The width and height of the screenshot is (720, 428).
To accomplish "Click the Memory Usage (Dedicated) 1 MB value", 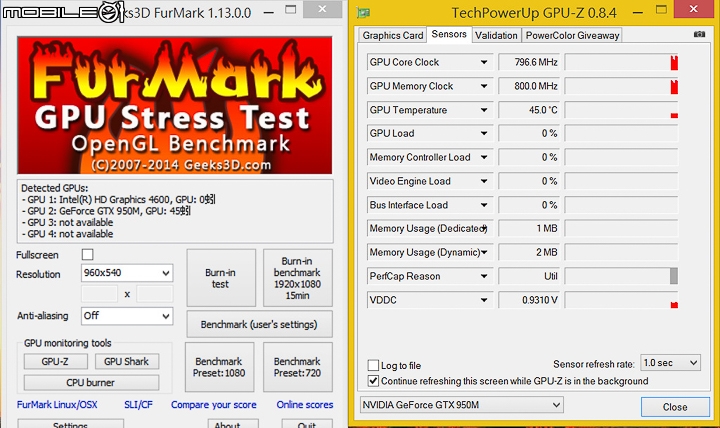I will point(529,228).
